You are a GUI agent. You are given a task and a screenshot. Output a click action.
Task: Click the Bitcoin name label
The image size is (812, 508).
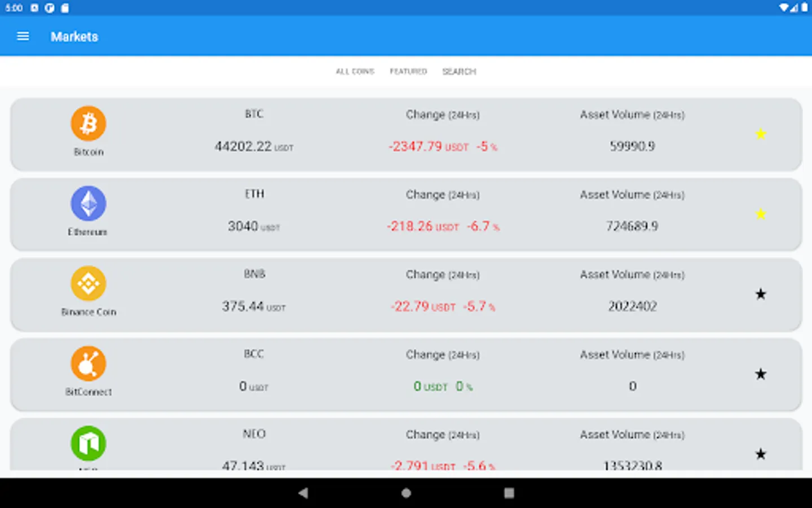click(89, 152)
